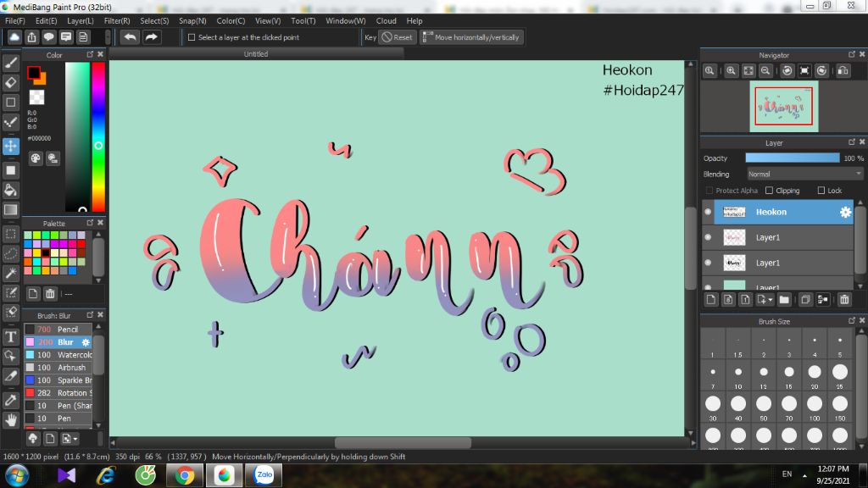Download cloud brush icon in Brush panel
Viewport: 868px width, 488px height.
[33, 439]
